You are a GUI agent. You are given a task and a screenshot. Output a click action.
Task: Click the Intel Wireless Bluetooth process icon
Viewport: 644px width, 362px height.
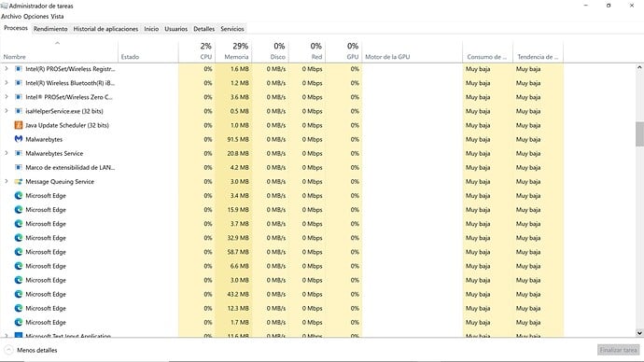[x=19, y=83]
